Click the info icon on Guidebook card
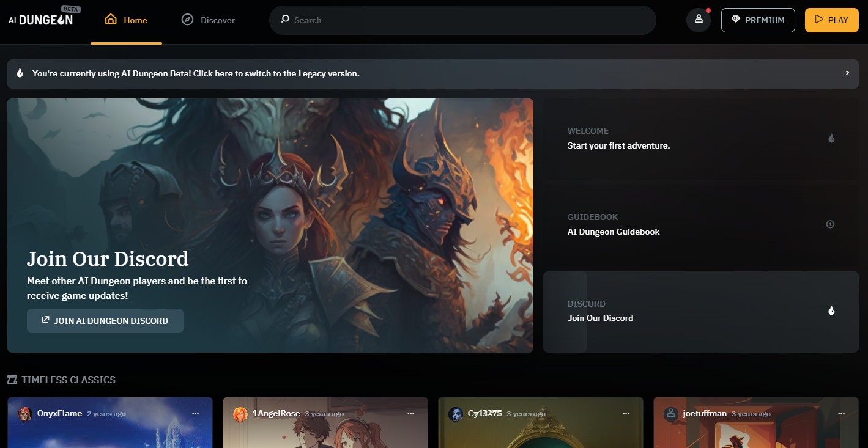The width and height of the screenshot is (868, 448). pyautogui.click(x=830, y=224)
